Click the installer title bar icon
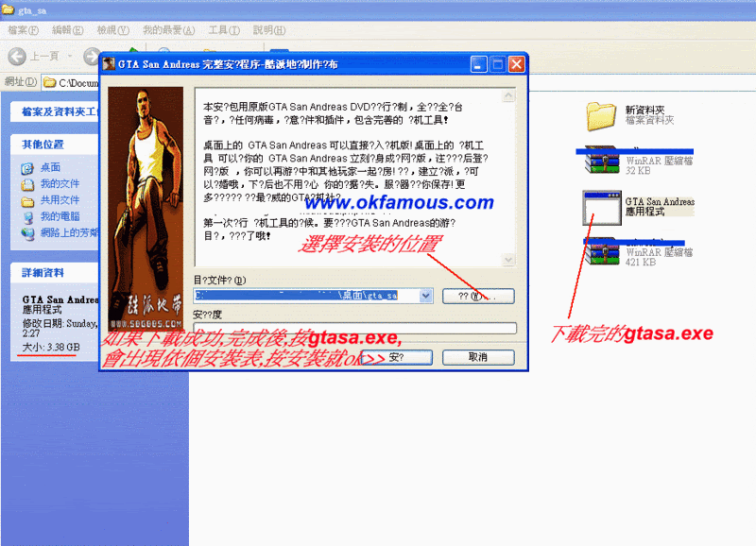756x546 pixels. [109, 64]
